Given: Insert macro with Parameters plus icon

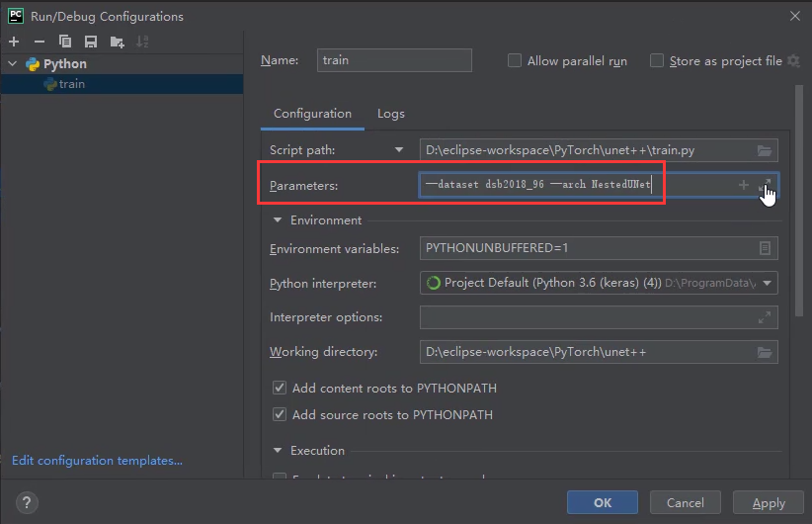Looking at the screenshot, I should pyautogui.click(x=744, y=185).
